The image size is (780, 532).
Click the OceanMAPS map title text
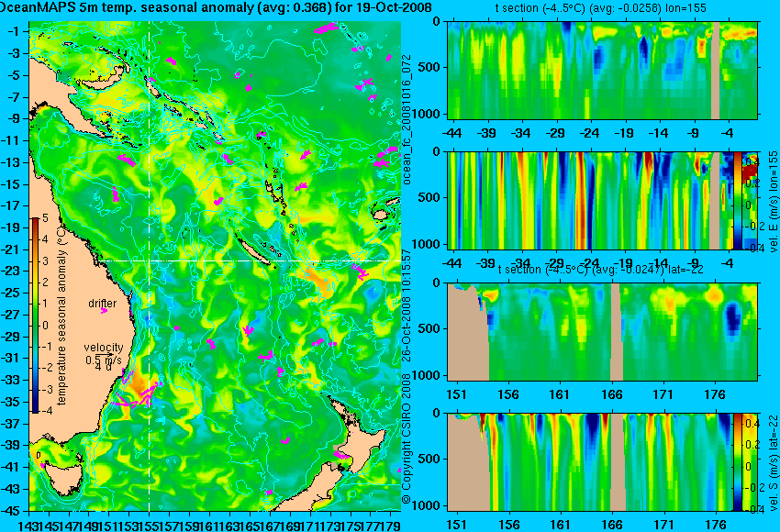click(x=216, y=7)
